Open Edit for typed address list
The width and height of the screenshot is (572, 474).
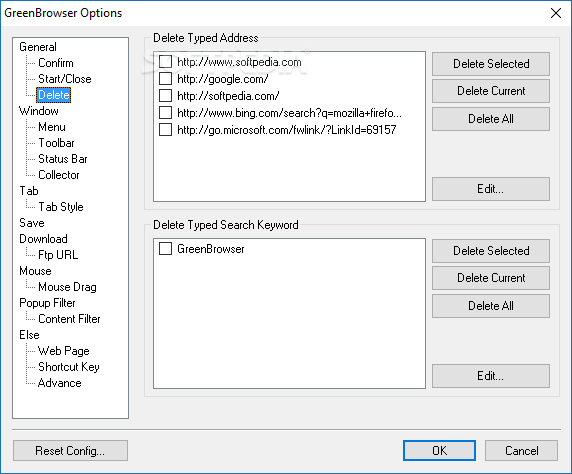pos(491,189)
